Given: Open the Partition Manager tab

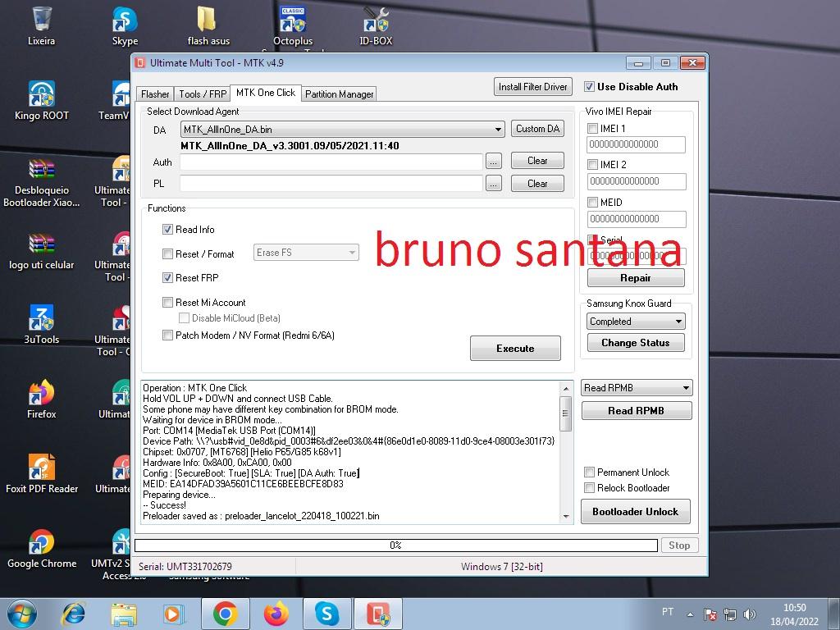Looking at the screenshot, I should click(339, 94).
